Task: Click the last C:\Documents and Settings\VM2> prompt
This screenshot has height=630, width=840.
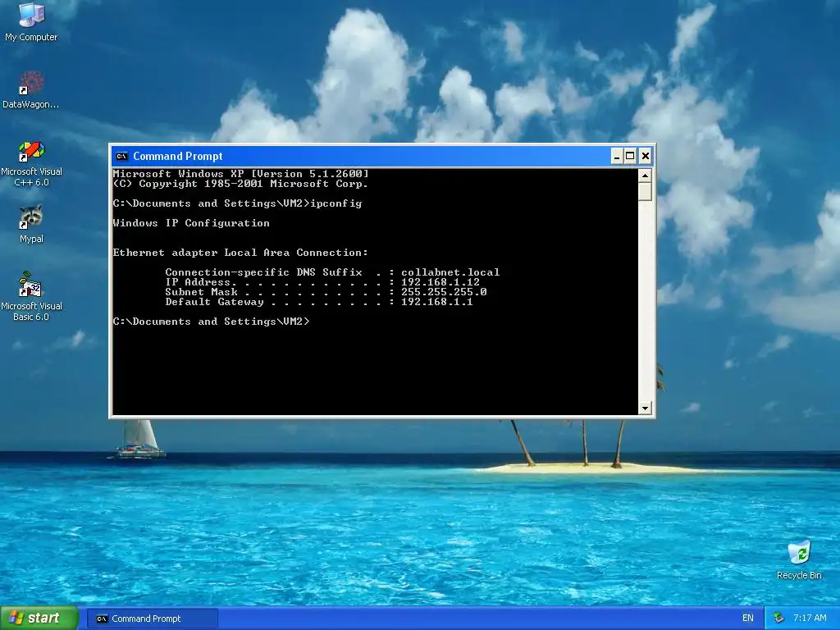Action: (x=211, y=322)
